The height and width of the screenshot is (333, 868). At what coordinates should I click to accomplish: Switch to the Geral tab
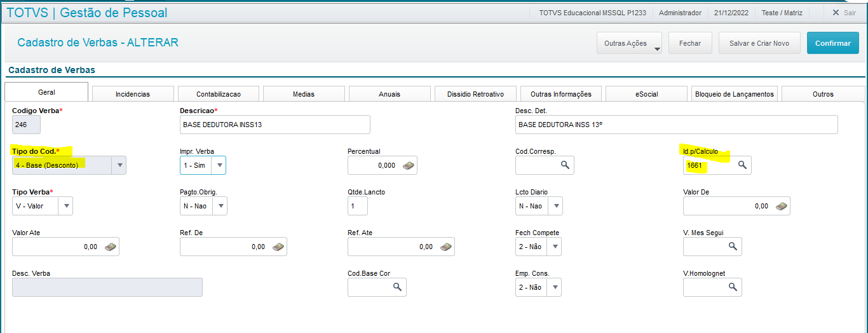click(x=46, y=92)
